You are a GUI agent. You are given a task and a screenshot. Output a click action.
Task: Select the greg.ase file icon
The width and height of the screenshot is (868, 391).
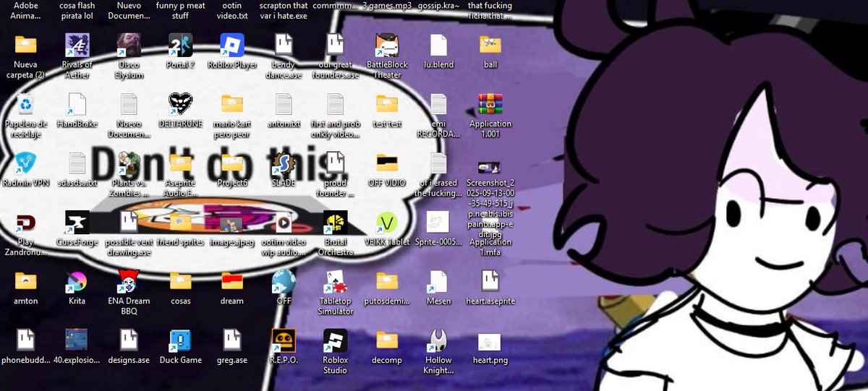(232, 340)
